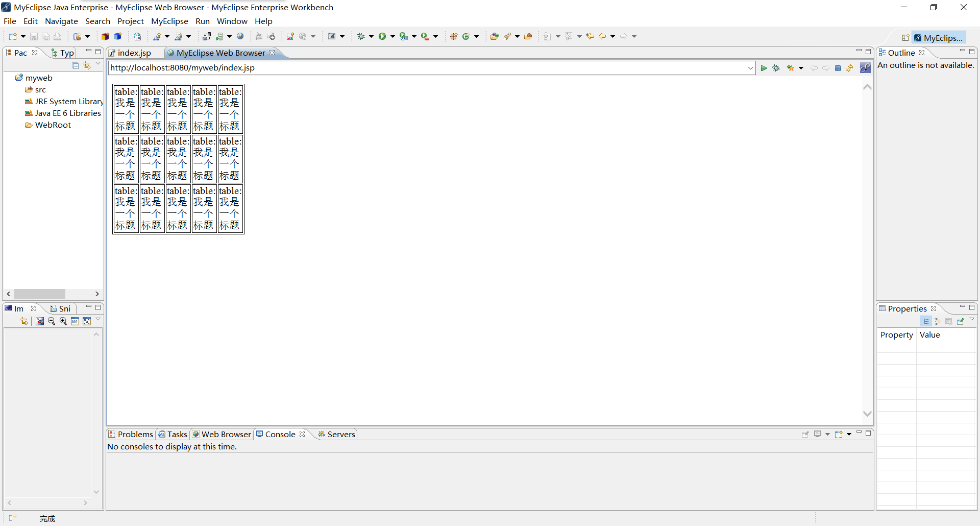
Task: Click the Open Console icon
Action: pos(839,435)
